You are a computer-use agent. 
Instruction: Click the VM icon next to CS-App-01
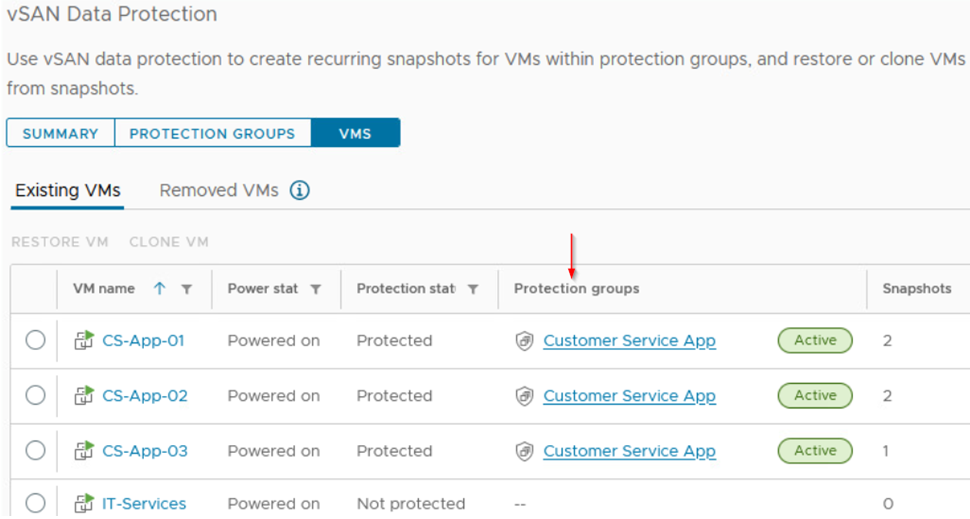tap(84, 340)
